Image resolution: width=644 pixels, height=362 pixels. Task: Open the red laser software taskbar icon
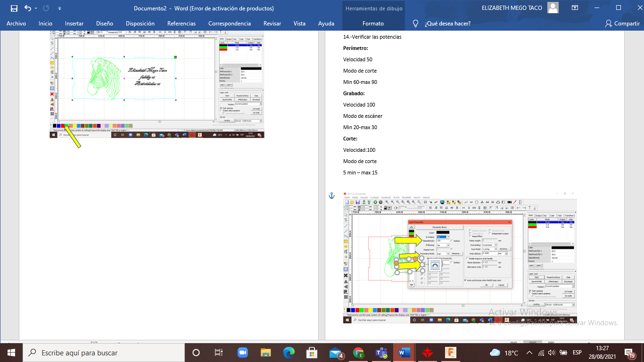point(428,353)
